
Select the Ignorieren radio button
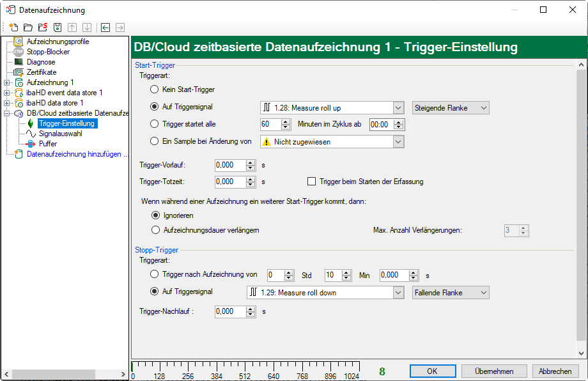point(155,215)
